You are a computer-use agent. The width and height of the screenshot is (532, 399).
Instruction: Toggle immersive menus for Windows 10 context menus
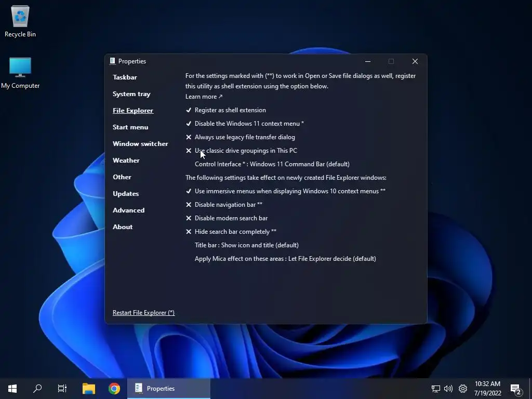(286, 191)
